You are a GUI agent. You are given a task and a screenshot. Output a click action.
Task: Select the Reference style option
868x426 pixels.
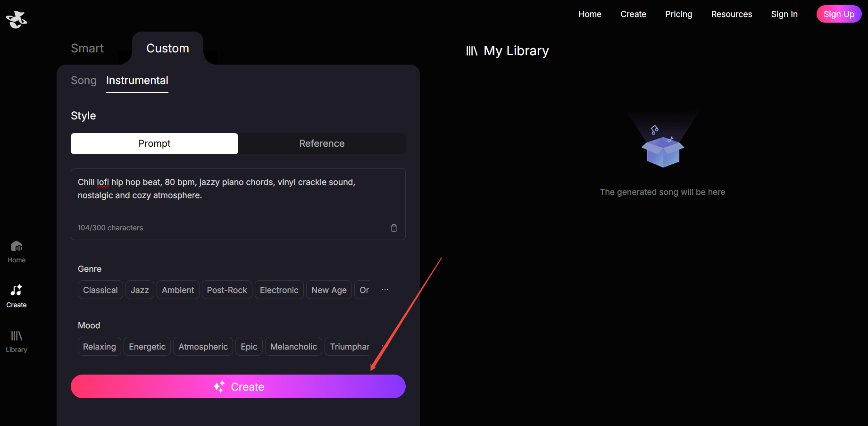pos(322,144)
